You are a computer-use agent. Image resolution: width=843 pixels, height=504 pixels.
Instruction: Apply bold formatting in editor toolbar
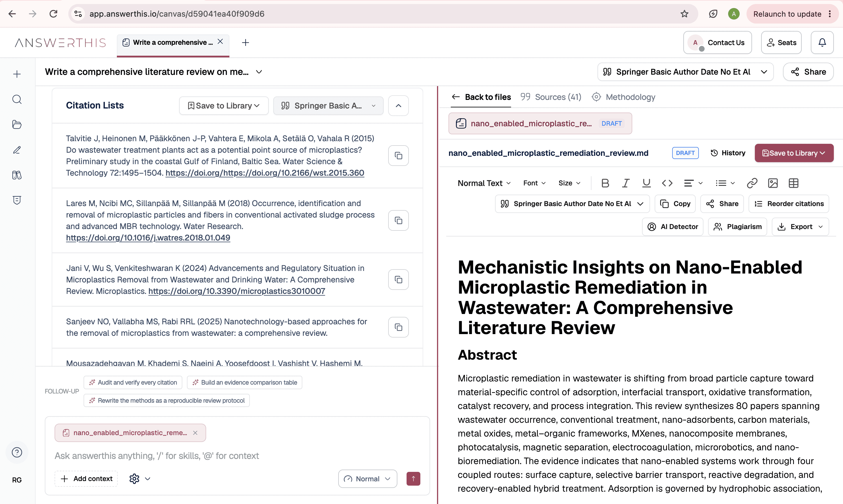coord(605,183)
